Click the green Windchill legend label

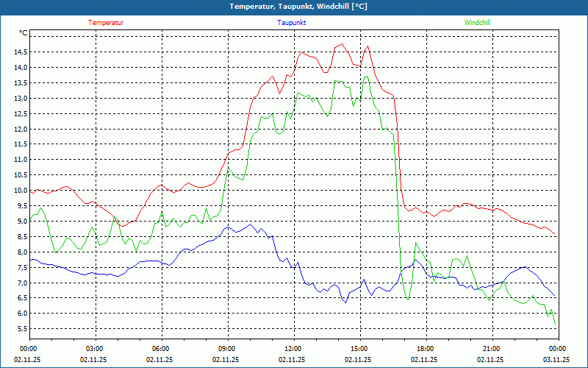pos(478,23)
